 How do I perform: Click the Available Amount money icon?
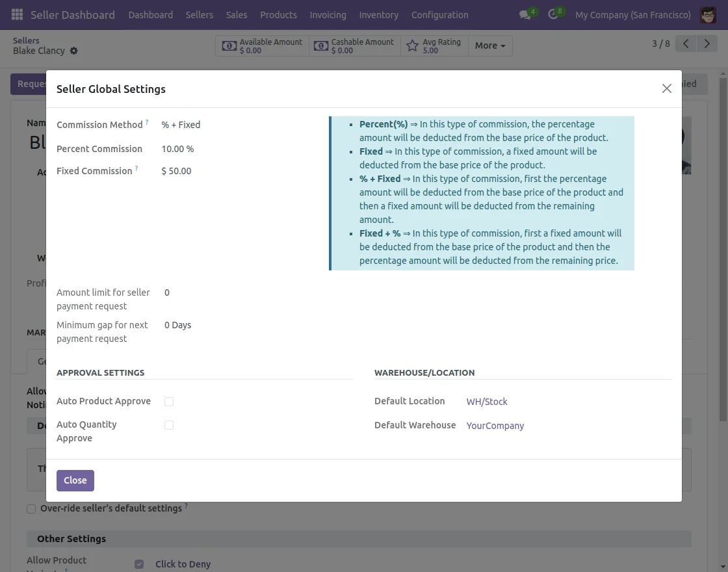tap(229, 45)
